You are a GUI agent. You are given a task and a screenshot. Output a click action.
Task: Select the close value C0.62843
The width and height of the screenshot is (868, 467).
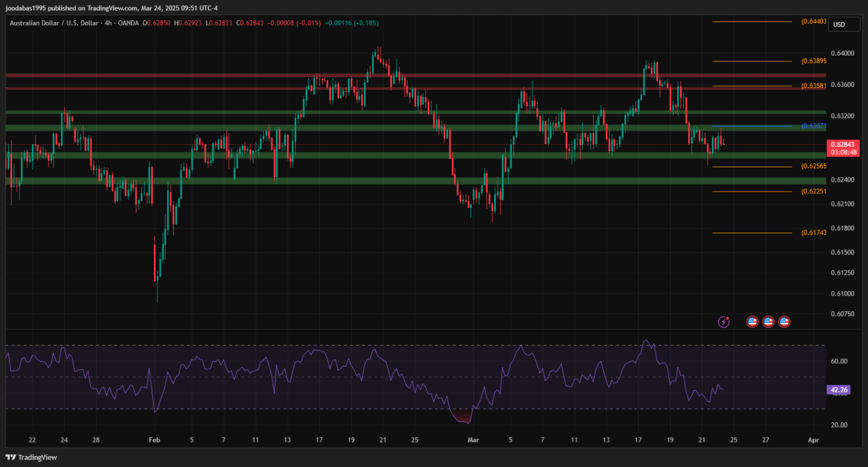pos(248,23)
